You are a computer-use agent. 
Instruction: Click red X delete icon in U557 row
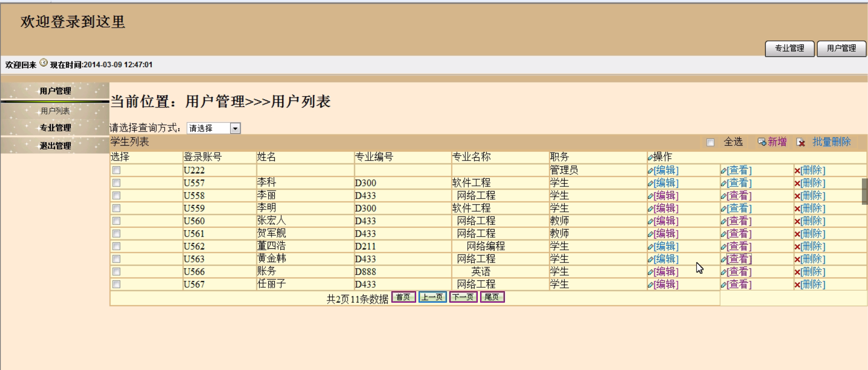[797, 183]
